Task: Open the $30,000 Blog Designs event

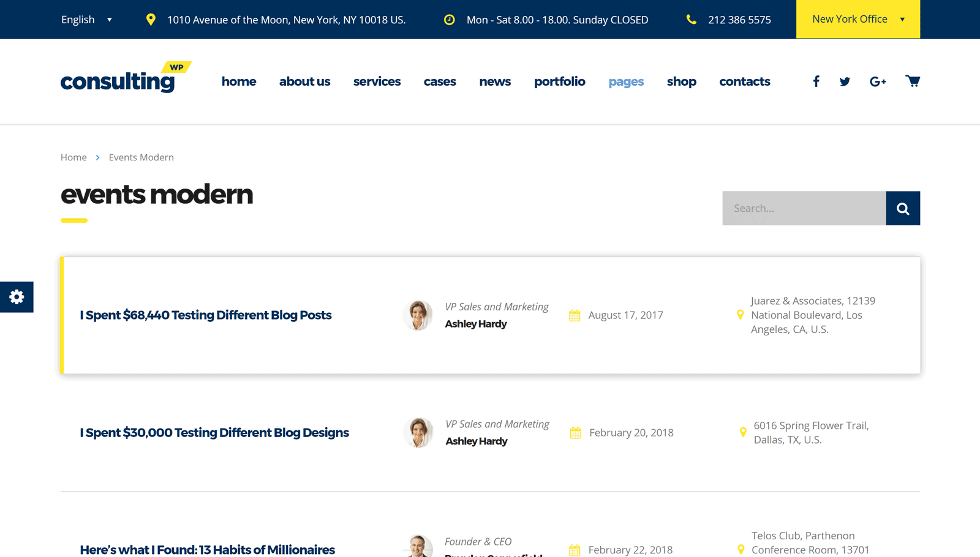Action: point(214,433)
